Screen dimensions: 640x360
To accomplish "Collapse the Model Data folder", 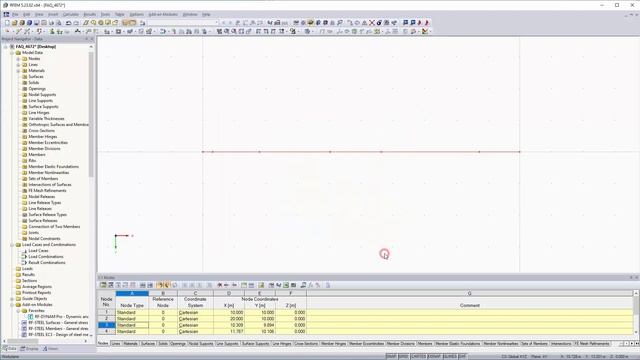I will point(12,53).
